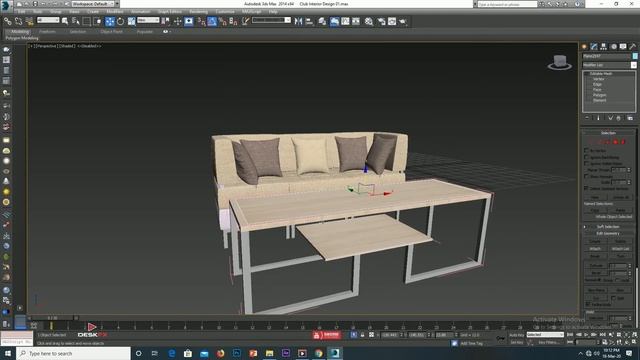This screenshot has height=360, width=640.
Task: Select the Select and Link tool
Action: tap(7, 21)
